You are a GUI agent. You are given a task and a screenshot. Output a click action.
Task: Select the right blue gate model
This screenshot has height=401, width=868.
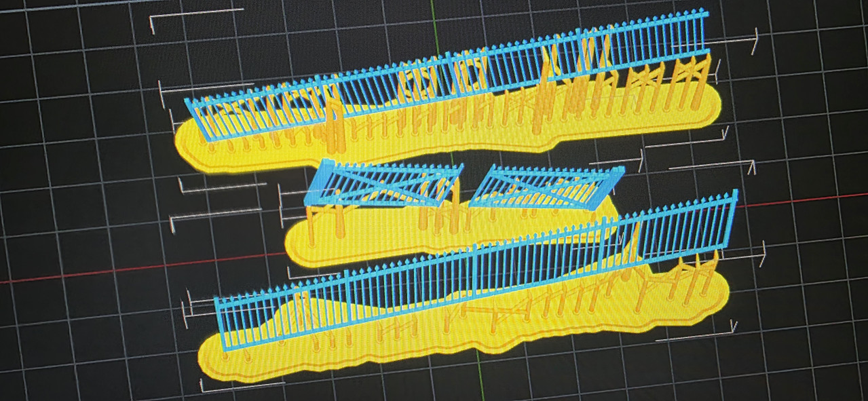click(x=546, y=188)
